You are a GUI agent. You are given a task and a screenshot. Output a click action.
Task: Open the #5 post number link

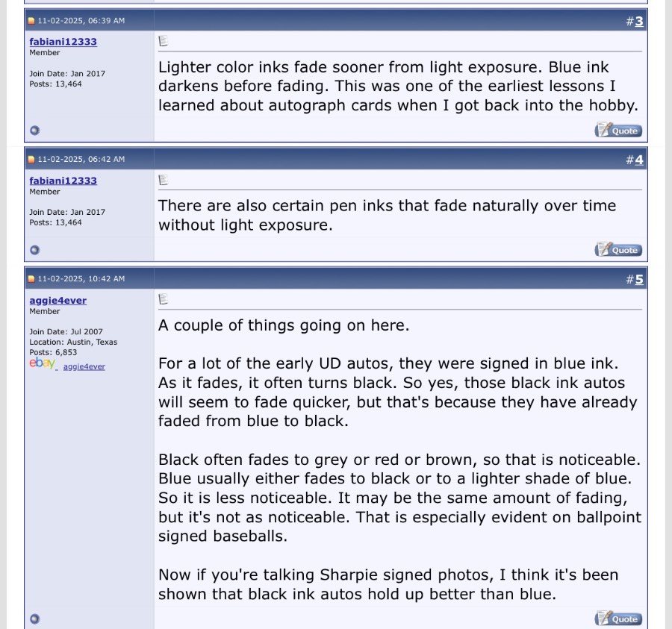638,280
